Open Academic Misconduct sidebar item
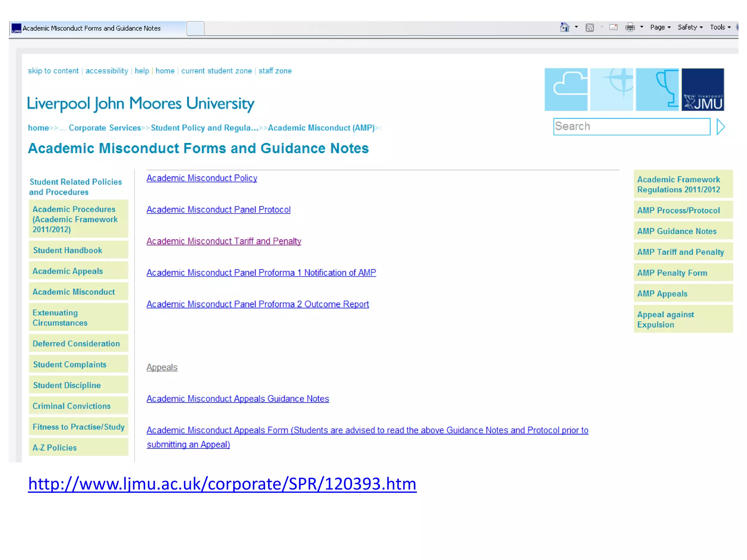This screenshot has width=747, height=560. tap(78, 292)
